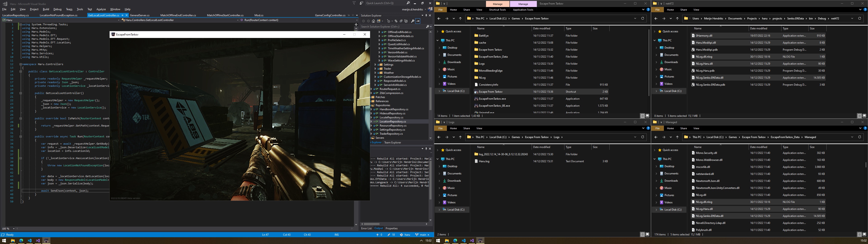The image size is (868, 244).
Task: Switch to details view in net472 window
Action: [x=860, y=116]
